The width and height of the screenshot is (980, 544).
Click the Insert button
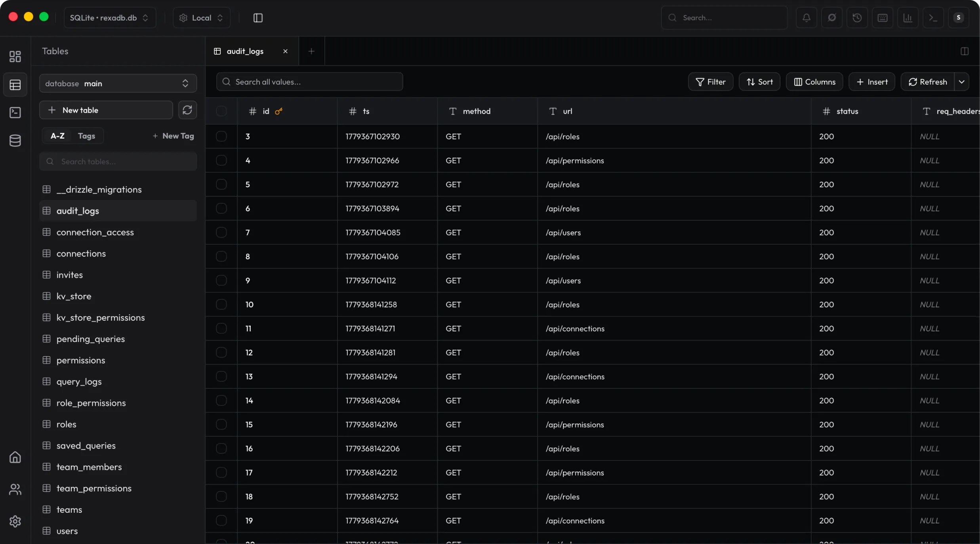[872, 82]
